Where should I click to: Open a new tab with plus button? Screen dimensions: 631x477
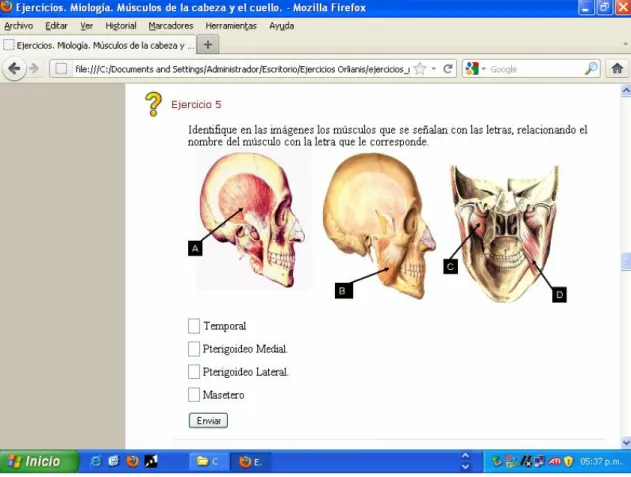click(x=208, y=44)
